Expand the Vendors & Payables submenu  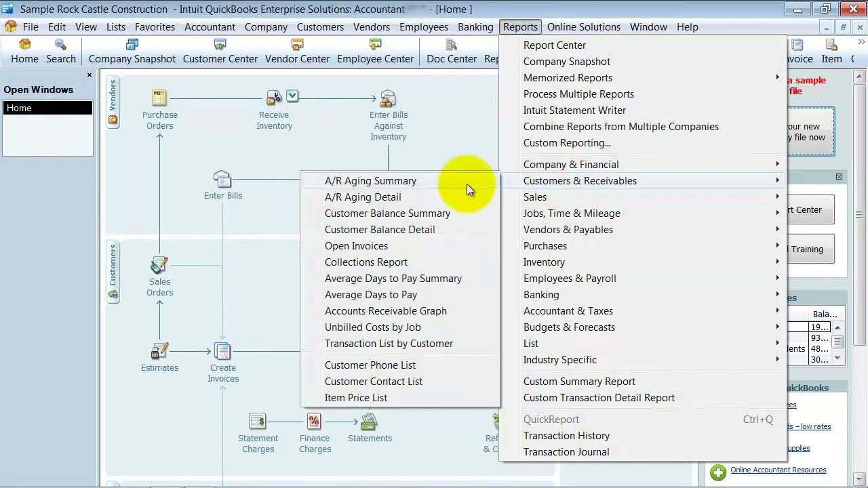[778, 229]
